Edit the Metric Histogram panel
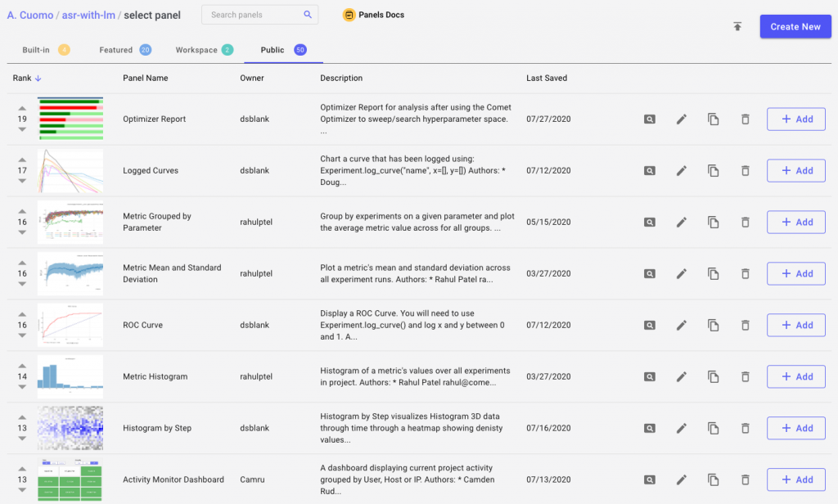The width and height of the screenshot is (838, 504). tap(682, 377)
